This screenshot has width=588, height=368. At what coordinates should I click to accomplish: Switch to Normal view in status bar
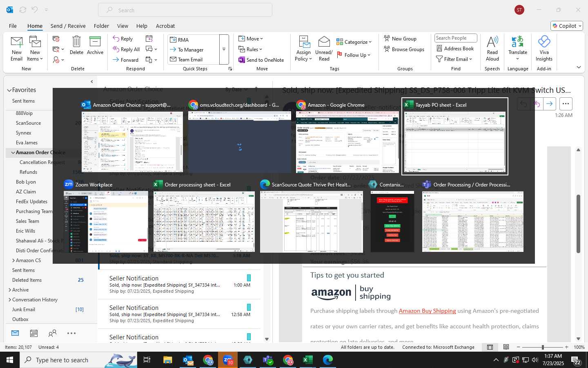tap(490, 347)
